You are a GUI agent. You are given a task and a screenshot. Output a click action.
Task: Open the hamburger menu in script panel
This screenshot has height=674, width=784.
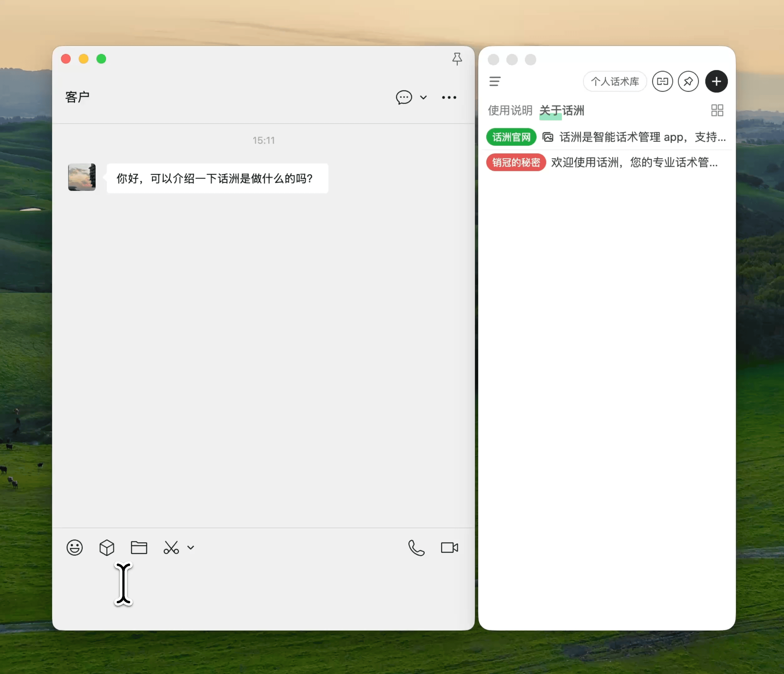tap(495, 81)
